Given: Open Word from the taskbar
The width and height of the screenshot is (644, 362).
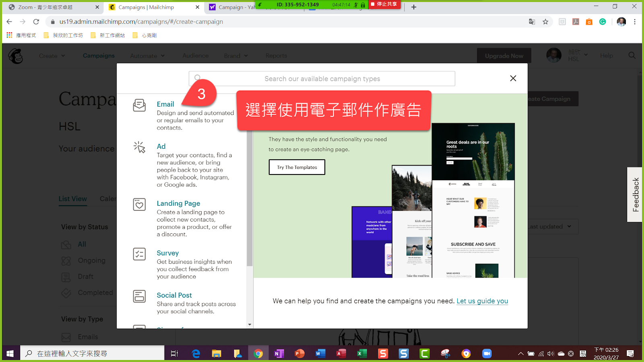Looking at the screenshot, I should pyautogui.click(x=320, y=354).
